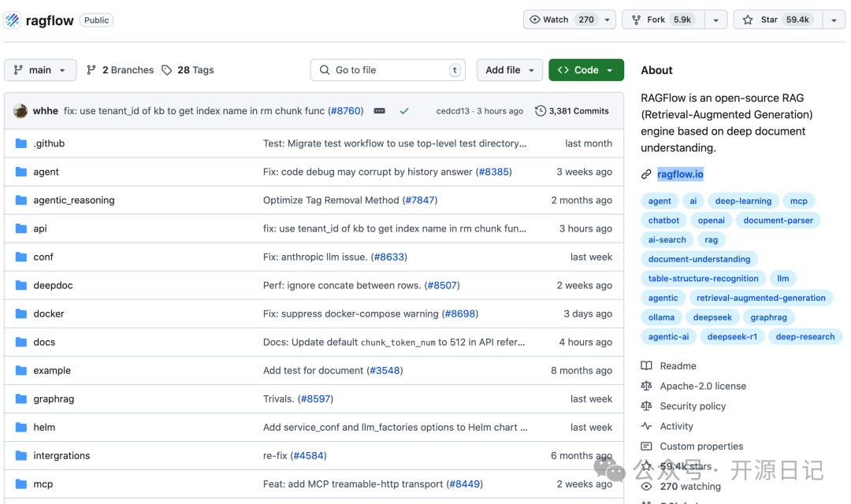Screen dimensions: 851x504
Task: Star the ragflow repository
Action: click(779, 20)
